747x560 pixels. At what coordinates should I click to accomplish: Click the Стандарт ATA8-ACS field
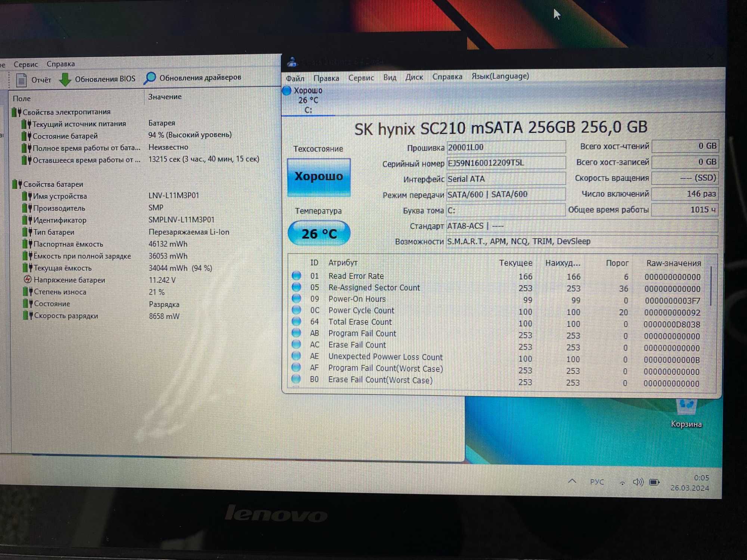tap(582, 226)
